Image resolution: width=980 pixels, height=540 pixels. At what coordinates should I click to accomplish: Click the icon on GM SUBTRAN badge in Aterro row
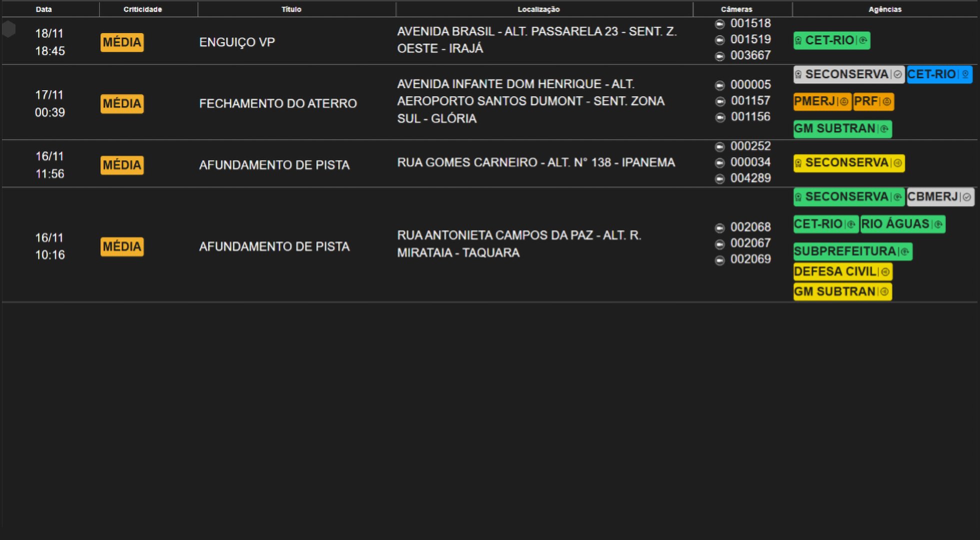coord(884,129)
